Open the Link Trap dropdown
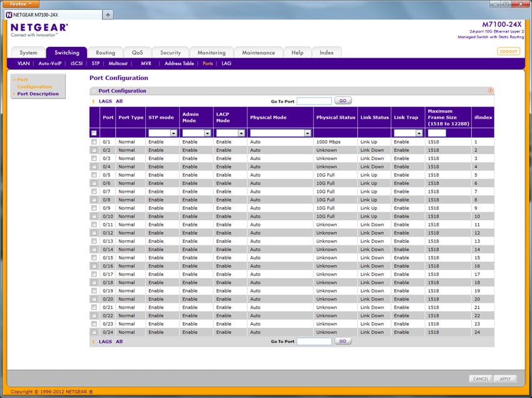This screenshot has height=398, width=532. [408, 133]
